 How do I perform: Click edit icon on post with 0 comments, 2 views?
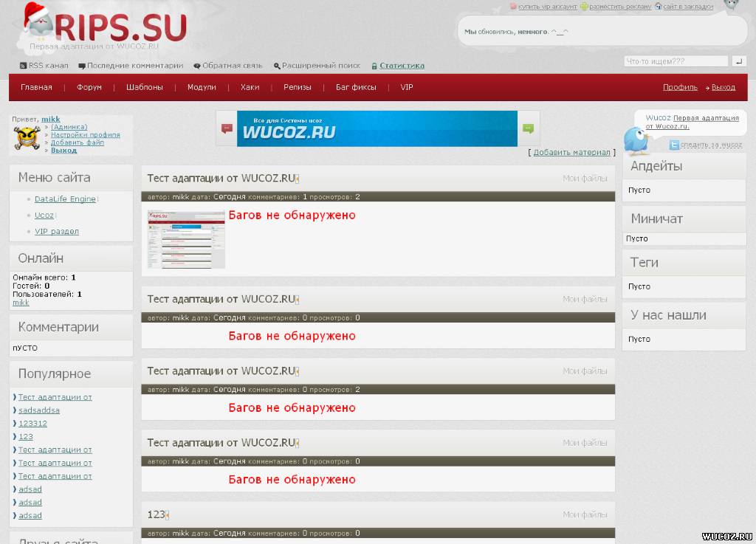point(298,371)
